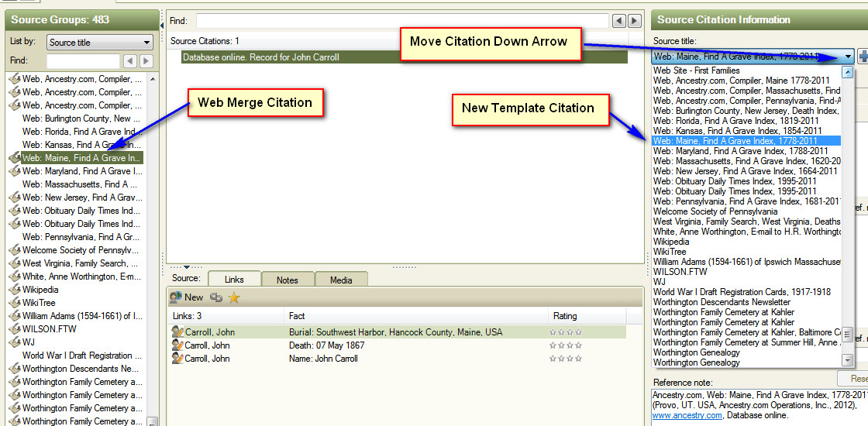The width and height of the screenshot is (868, 426).
Task: Open the List by Source title dropdown
Action: [x=100, y=42]
